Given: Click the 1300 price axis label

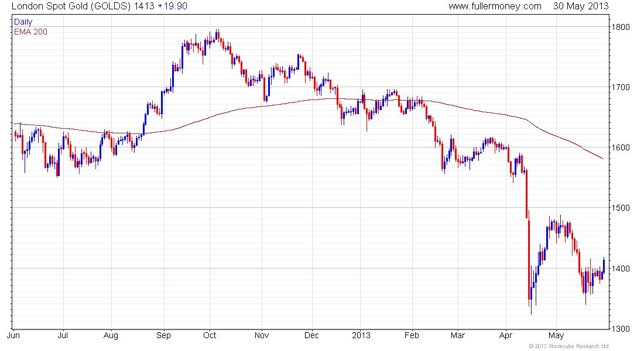Looking at the screenshot, I should click(x=621, y=328).
